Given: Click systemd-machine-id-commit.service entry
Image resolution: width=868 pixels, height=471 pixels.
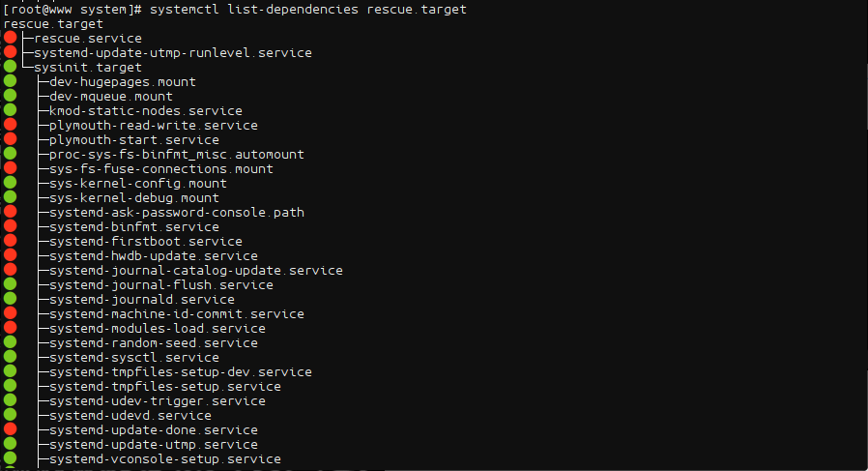Looking at the screenshot, I should [177, 314].
